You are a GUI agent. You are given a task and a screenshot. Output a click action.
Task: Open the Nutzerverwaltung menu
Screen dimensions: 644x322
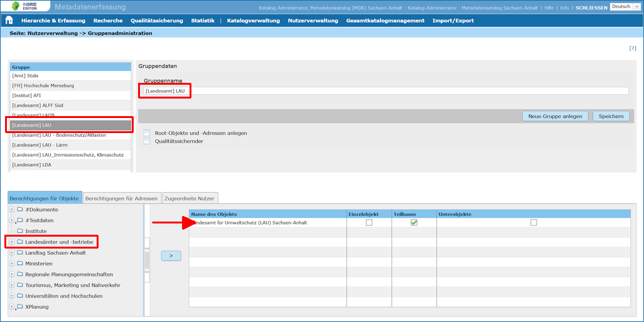[313, 21]
